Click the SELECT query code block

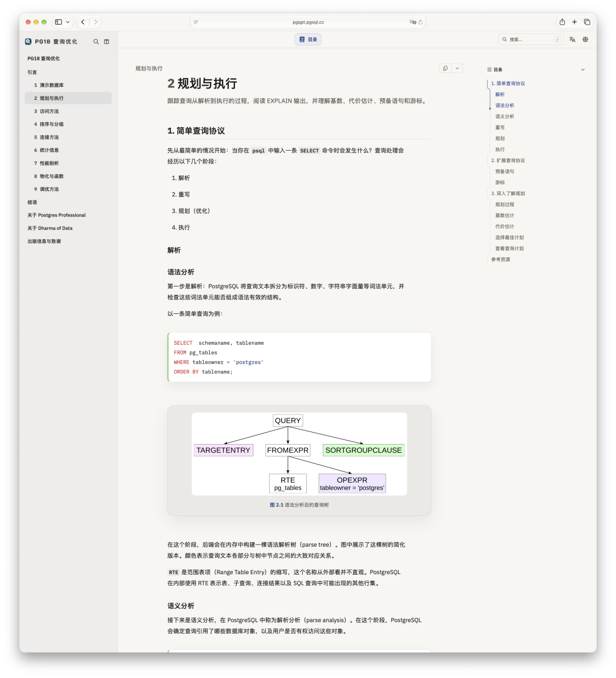(x=299, y=357)
